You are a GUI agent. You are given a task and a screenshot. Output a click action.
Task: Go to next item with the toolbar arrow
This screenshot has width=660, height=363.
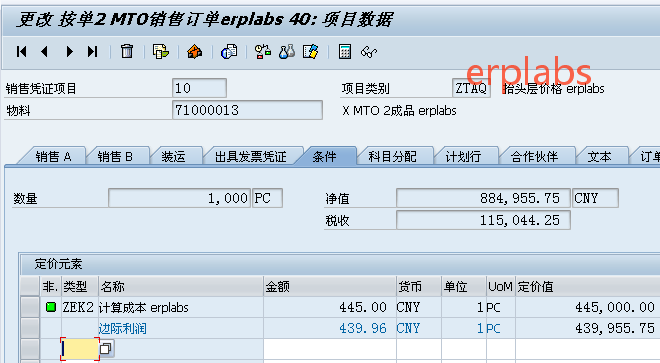pos(69,52)
